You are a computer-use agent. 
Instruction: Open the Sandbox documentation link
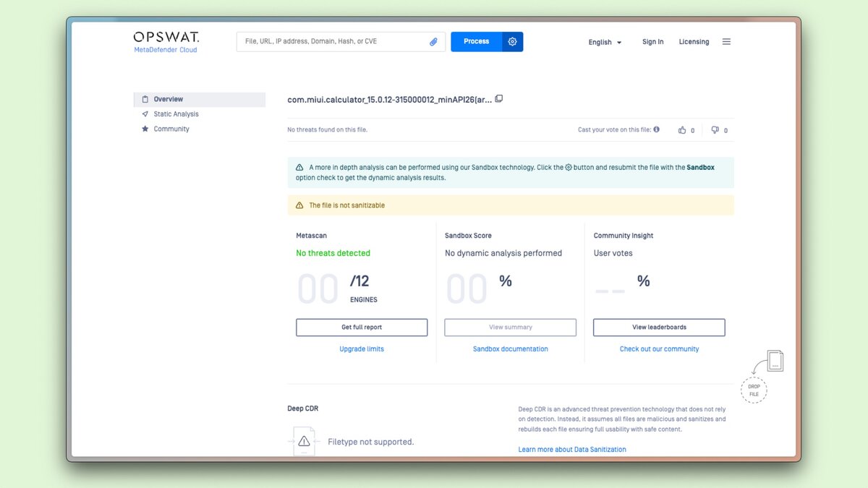[511, 349]
